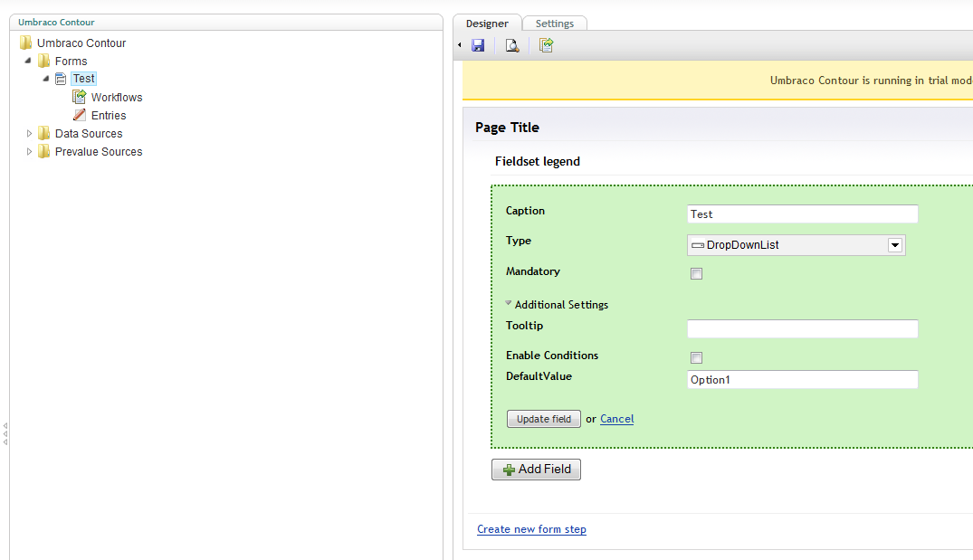Viewport: 973px width, 560px height.
Task: Click the export form toolbar icon
Action: (x=546, y=45)
